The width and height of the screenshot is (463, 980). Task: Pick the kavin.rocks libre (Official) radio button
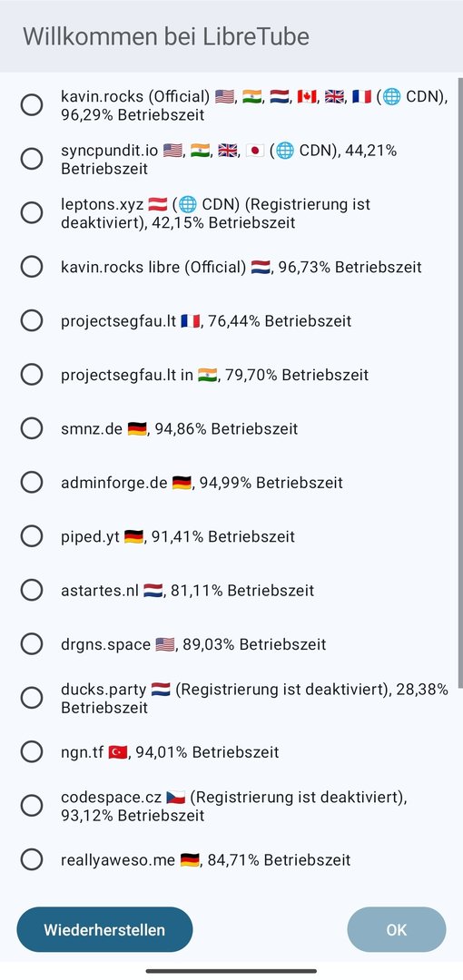(31, 267)
